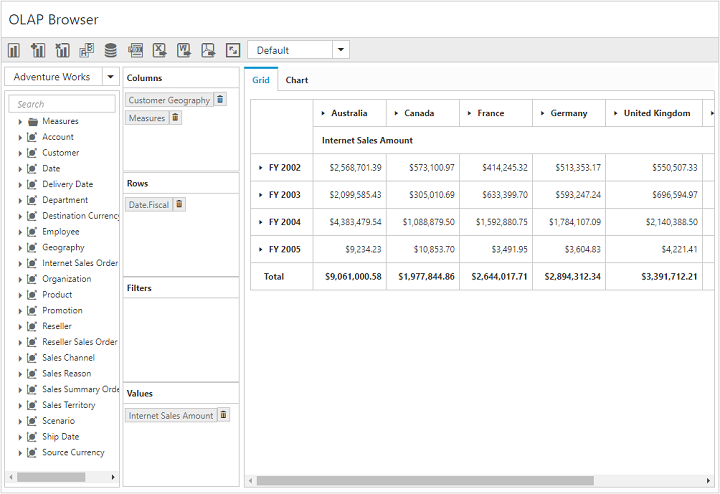This screenshot has width=720, height=494.
Task: Expand the FY 2004 row
Action: pos(261,222)
